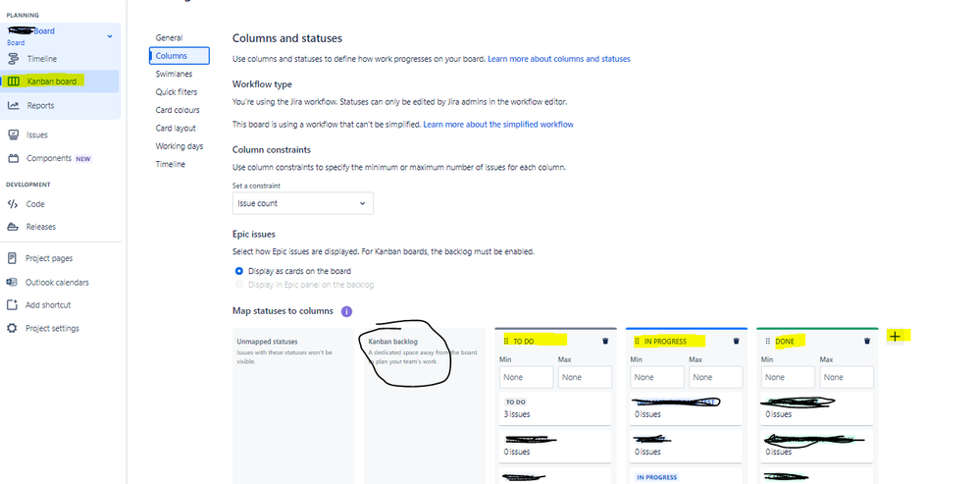The image size is (980, 484).
Task: Click the Project pages icon
Action: coord(12,258)
